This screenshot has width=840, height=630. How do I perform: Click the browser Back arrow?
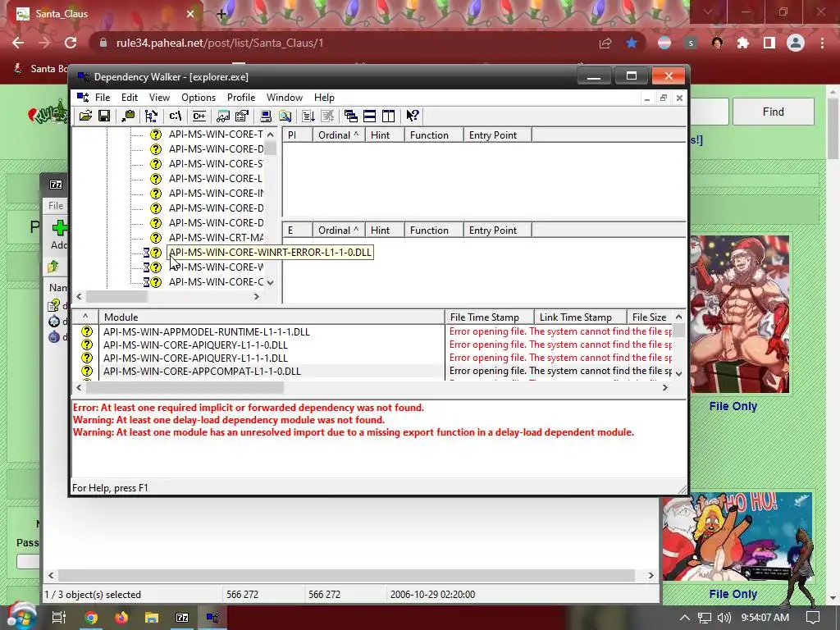[x=18, y=43]
